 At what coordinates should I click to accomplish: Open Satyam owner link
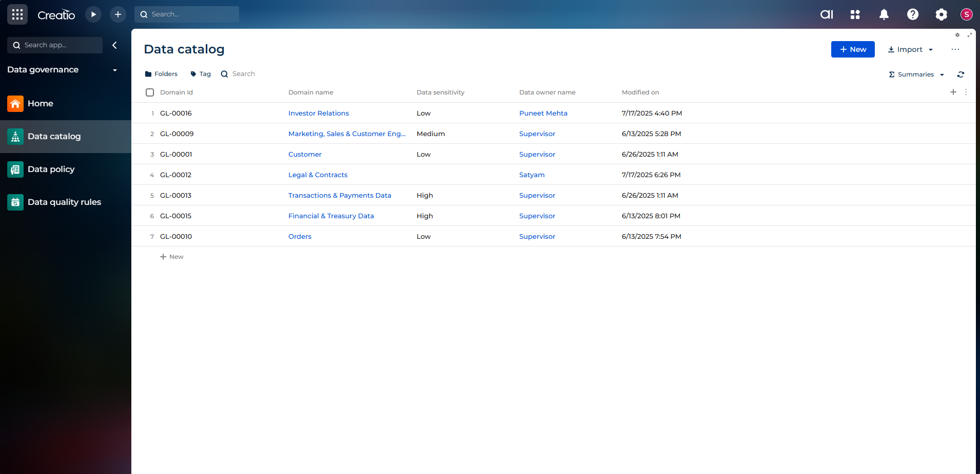(532, 175)
